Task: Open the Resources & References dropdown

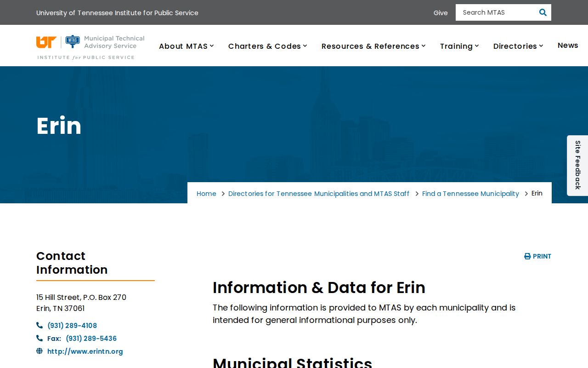Action: point(373,46)
